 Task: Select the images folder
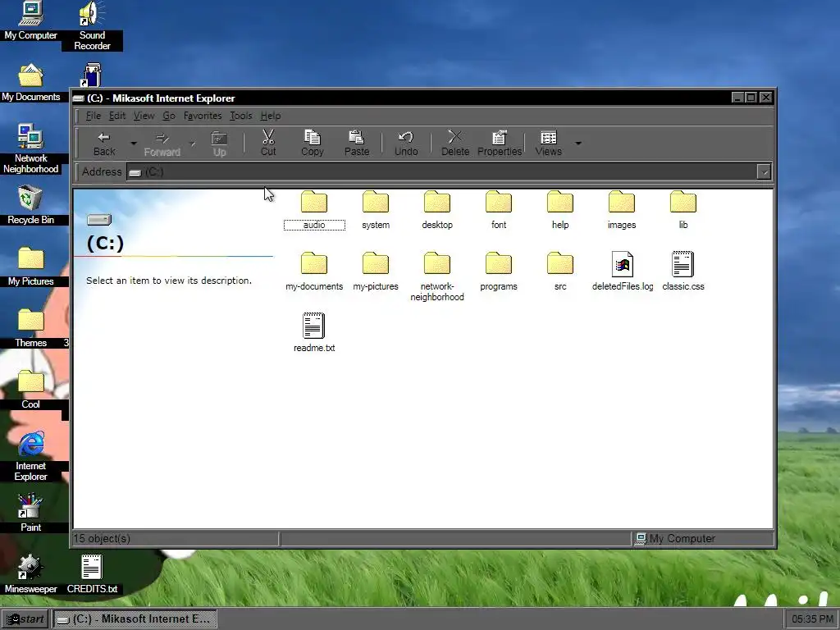coord(622,210)
